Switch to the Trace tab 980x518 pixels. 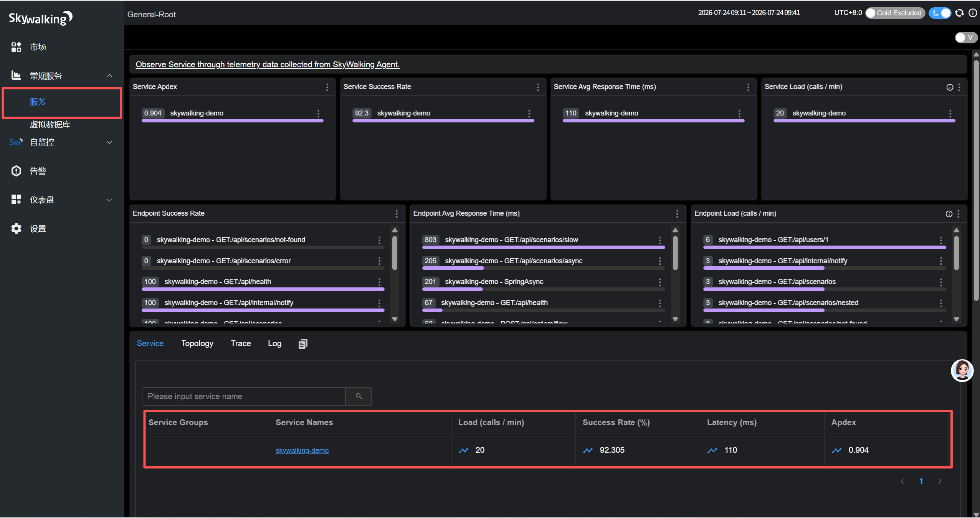241,343
